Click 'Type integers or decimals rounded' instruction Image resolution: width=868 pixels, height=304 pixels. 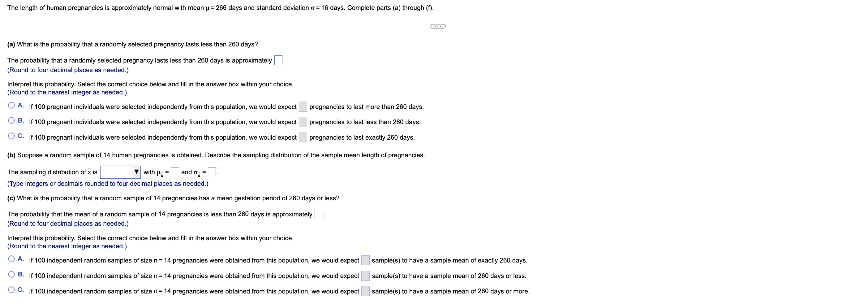coord(108,184)
